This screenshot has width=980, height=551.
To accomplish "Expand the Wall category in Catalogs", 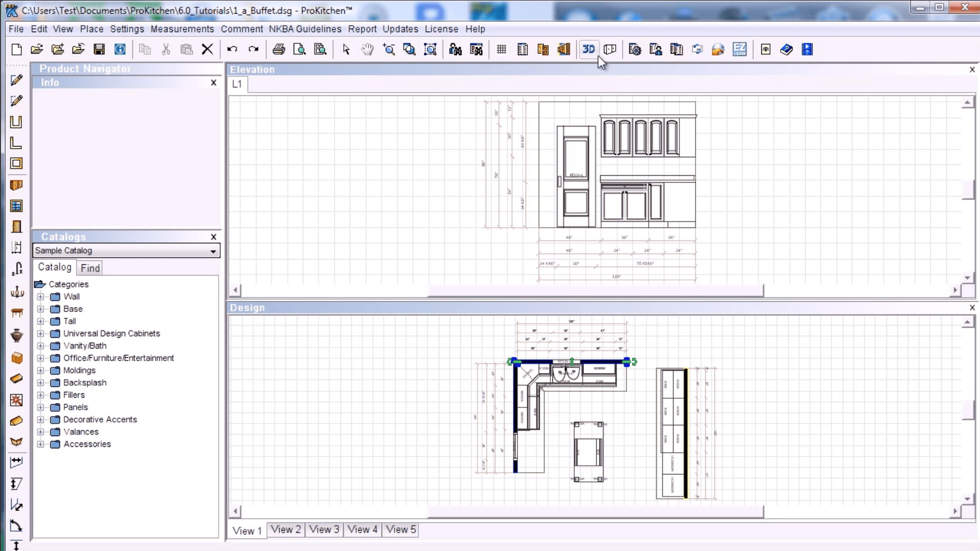I will [x=41, y=296].
